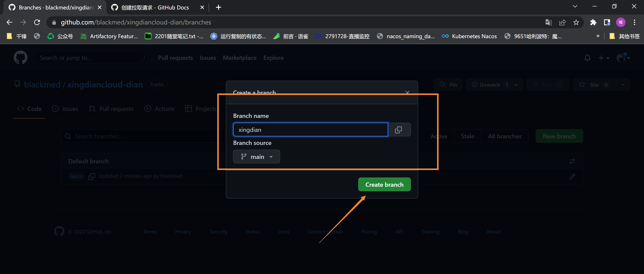Click the copy branch name icon
The image size is (644, 274).
coord(398,130)
